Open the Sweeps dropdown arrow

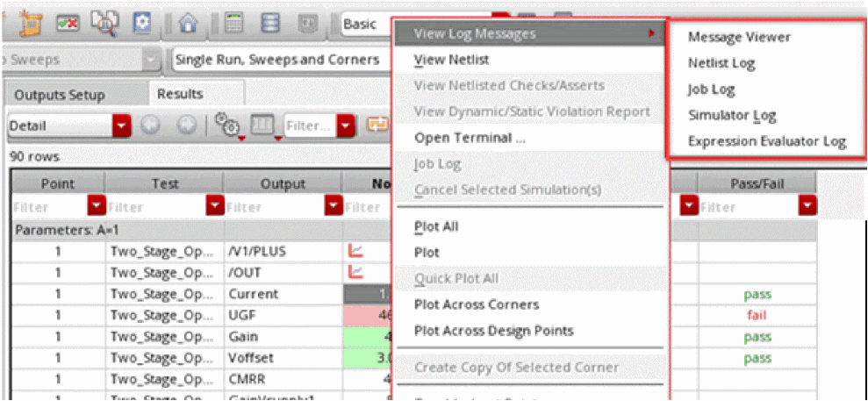[150, 60]
